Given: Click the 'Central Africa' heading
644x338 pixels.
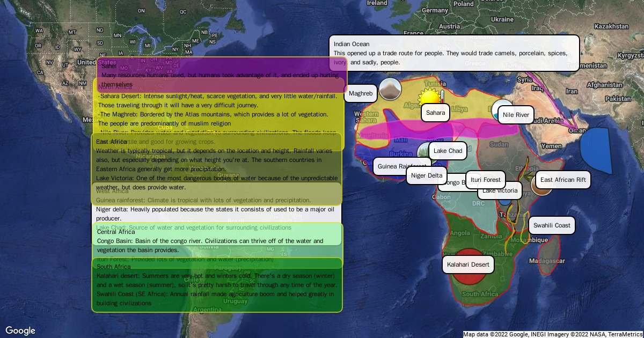Looking at the screenshot, I should coord(116,232).
